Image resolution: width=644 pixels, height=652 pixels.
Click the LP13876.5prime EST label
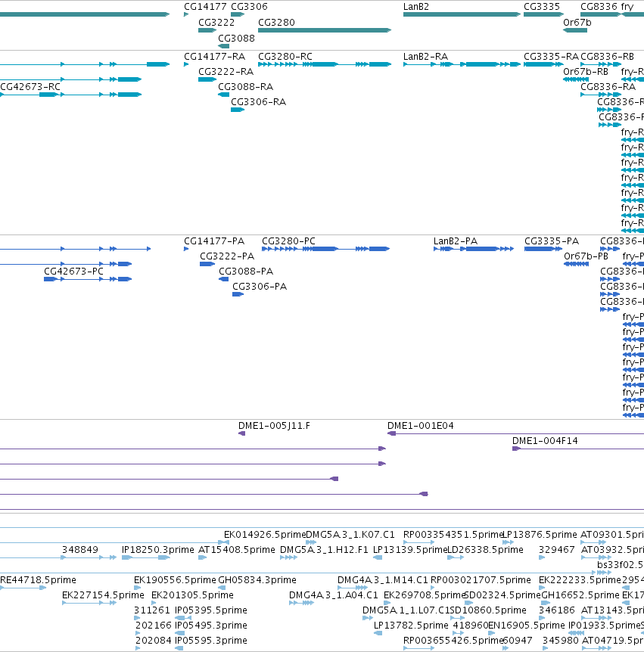(x=540, y=534)
